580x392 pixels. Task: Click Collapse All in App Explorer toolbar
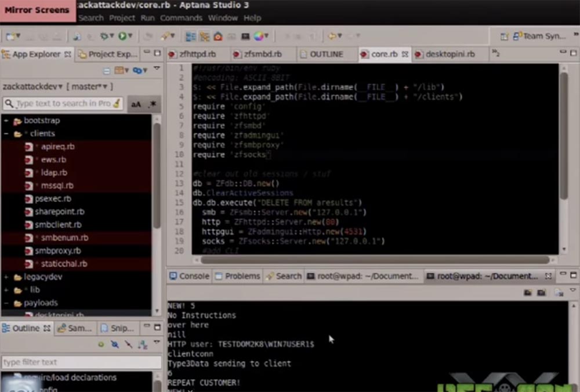click(107, 71)
